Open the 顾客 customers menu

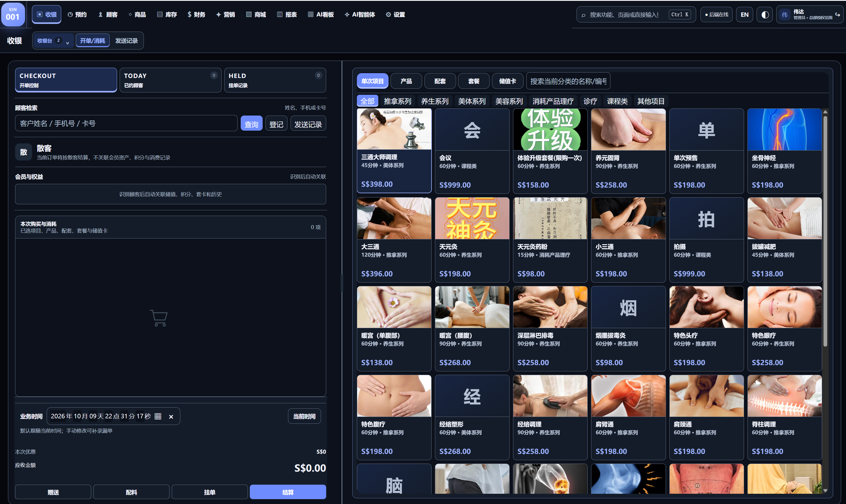pyautogui.click(x=108, y=15)
